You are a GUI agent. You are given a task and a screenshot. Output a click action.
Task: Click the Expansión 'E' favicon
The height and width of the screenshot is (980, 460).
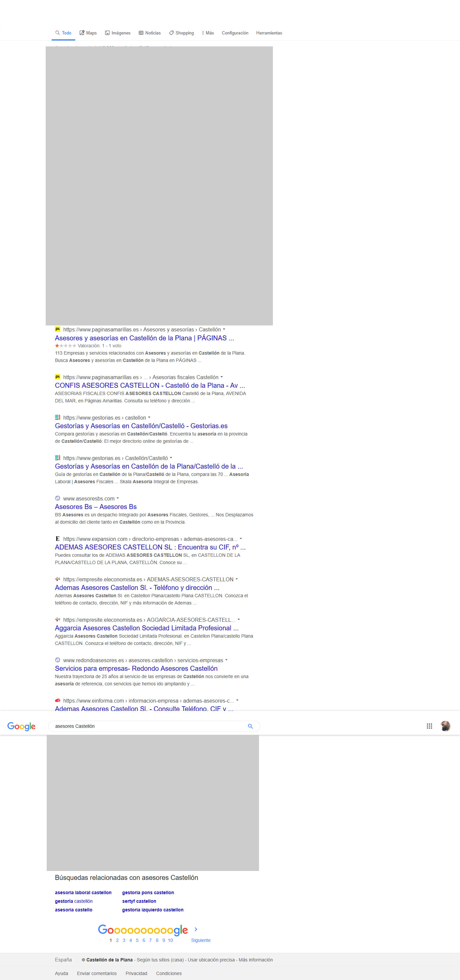point(57,538)
